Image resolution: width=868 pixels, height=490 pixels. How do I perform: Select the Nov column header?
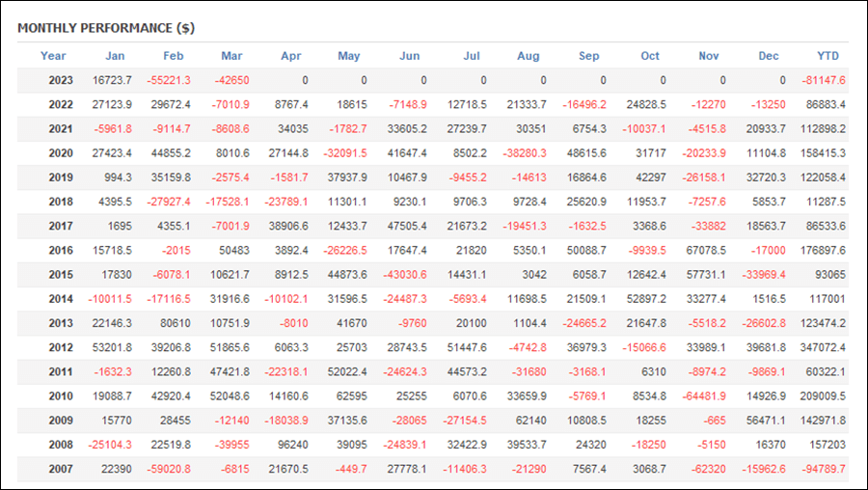coord(709,56)
